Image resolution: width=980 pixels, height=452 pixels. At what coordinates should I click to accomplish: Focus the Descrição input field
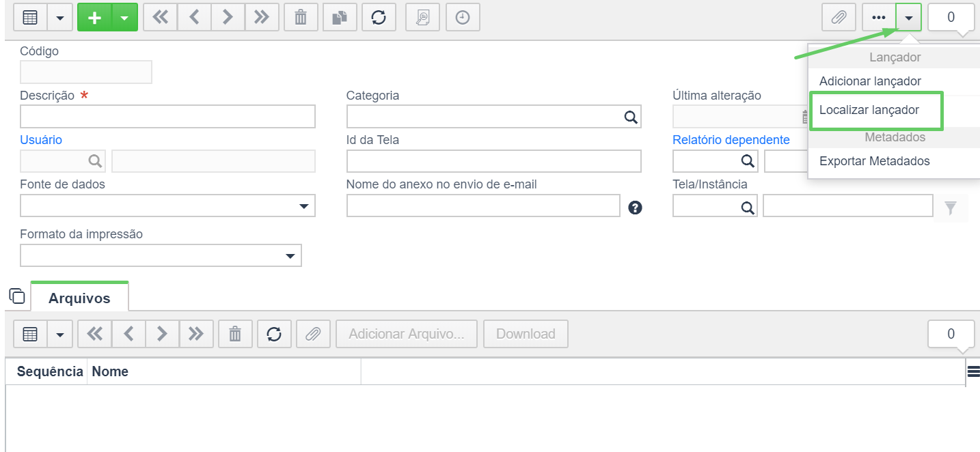167,117
